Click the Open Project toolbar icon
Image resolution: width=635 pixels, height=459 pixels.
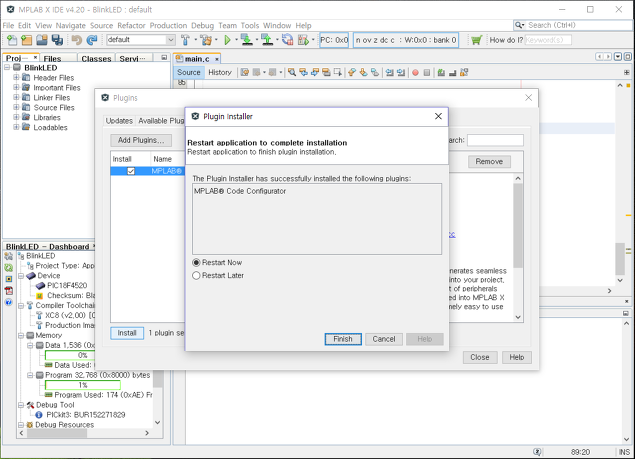(42, 40)
